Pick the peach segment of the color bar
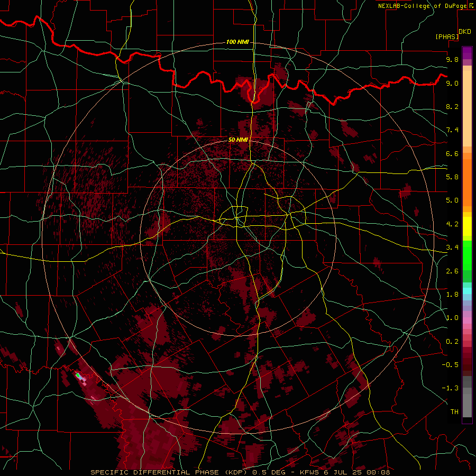This screenshot has width=476, height=476. coord(467,109)
